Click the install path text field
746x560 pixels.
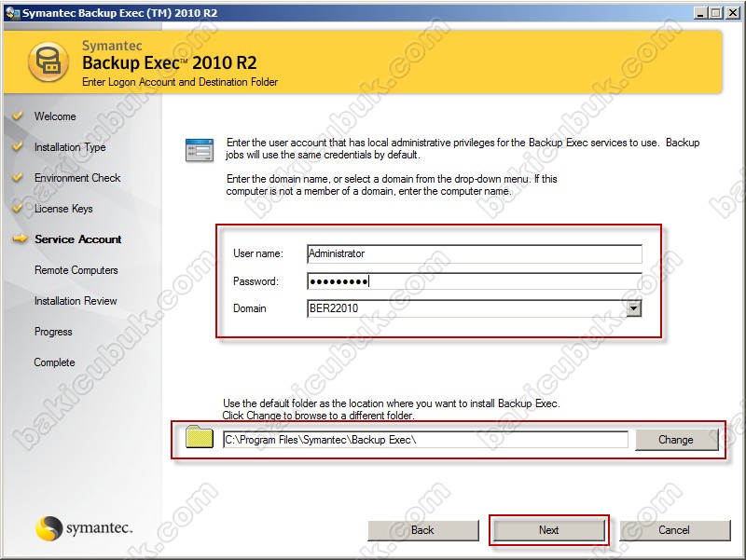(x=425, y=440)
